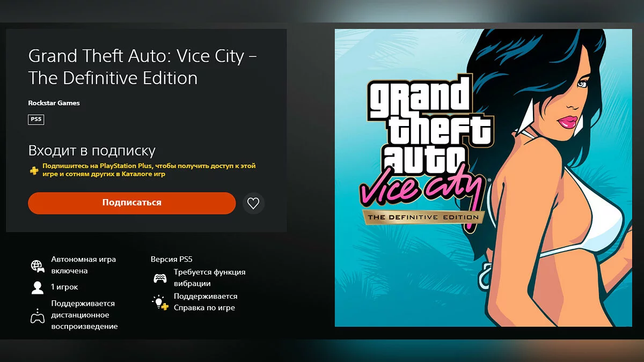The height and width of the screenshot is (362, 644).
Task: Click the offline play globe icon
Action: (x=37, y=265)
